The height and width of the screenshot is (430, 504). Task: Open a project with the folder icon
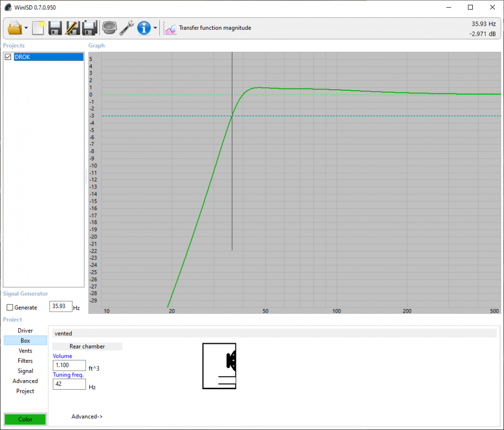pyautogui.click(x=15, y=28)
